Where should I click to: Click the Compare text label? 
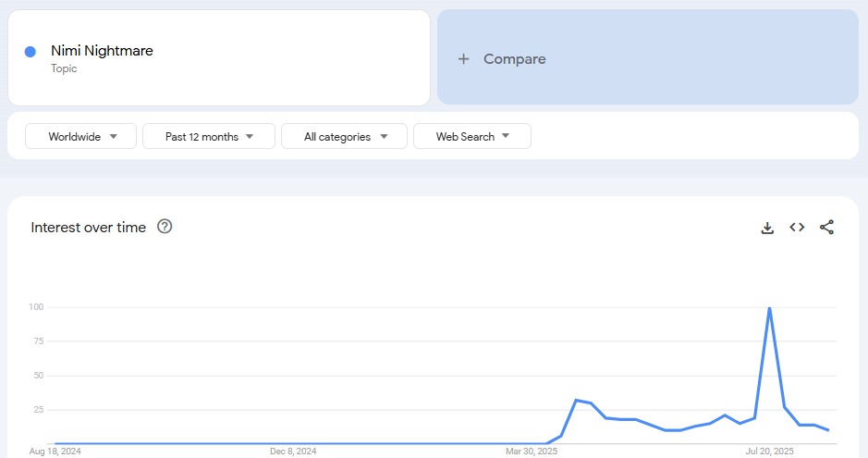click(514, 59)
